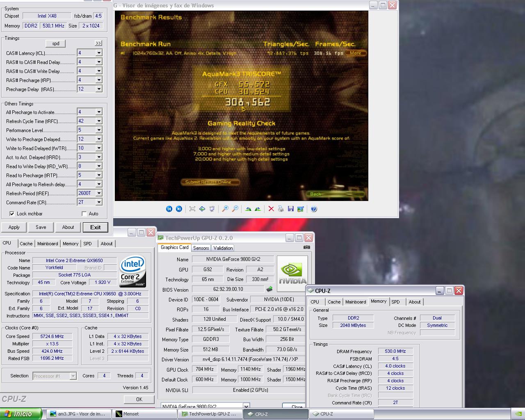
Task: Open the Performance Level dropdown
Action: 99,130
